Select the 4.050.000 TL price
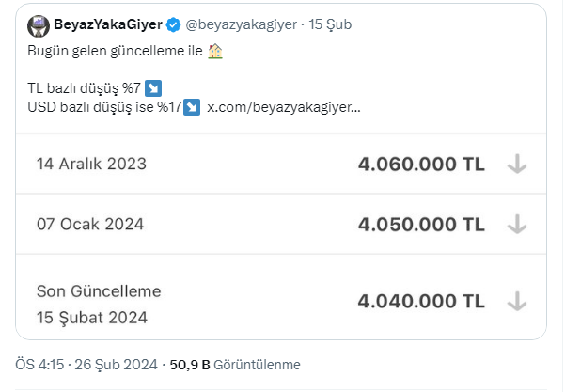Viewport: 565px width, 392px height. click(x=421, y=225)
